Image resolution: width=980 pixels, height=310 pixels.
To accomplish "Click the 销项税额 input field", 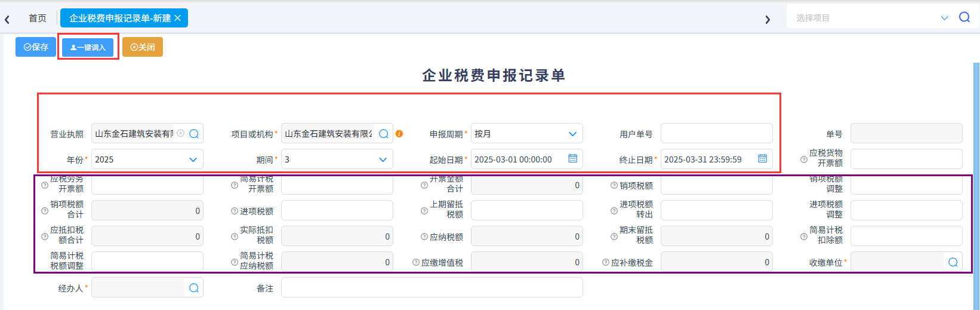I will click(716, 185).
